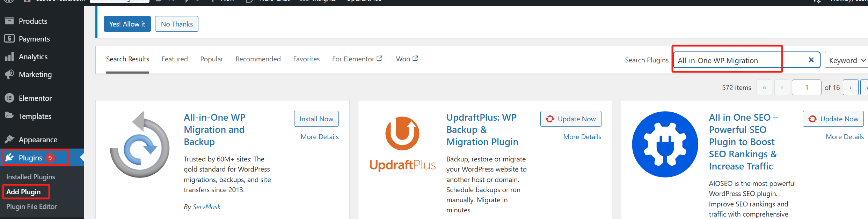Click Update Now for All in One SEO

click(x=833, y=119)
